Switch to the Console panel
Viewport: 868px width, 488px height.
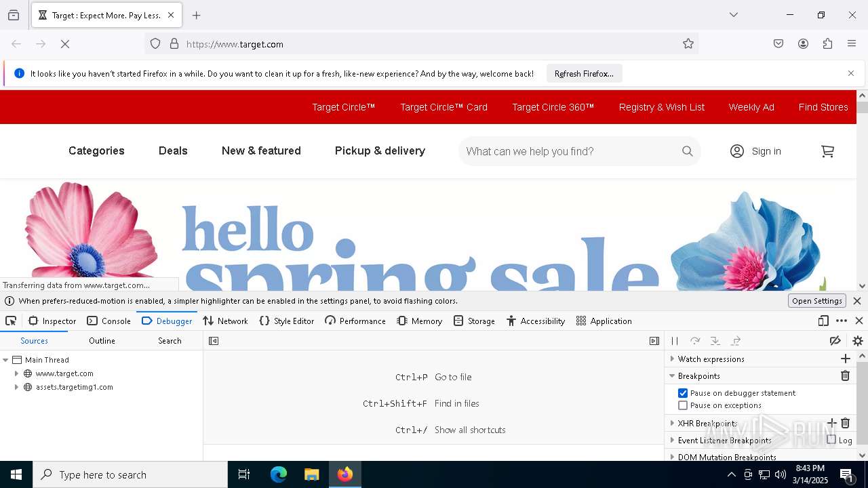[109, 321]
